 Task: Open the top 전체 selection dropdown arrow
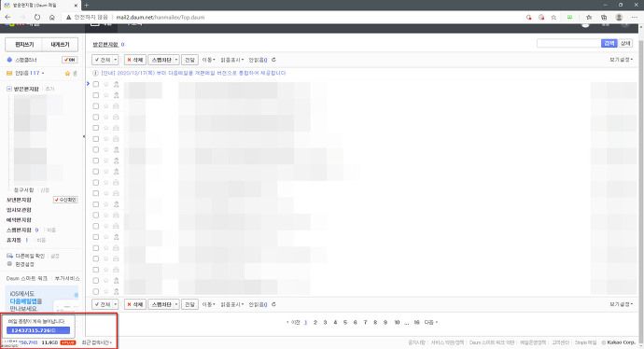point(116,60)
